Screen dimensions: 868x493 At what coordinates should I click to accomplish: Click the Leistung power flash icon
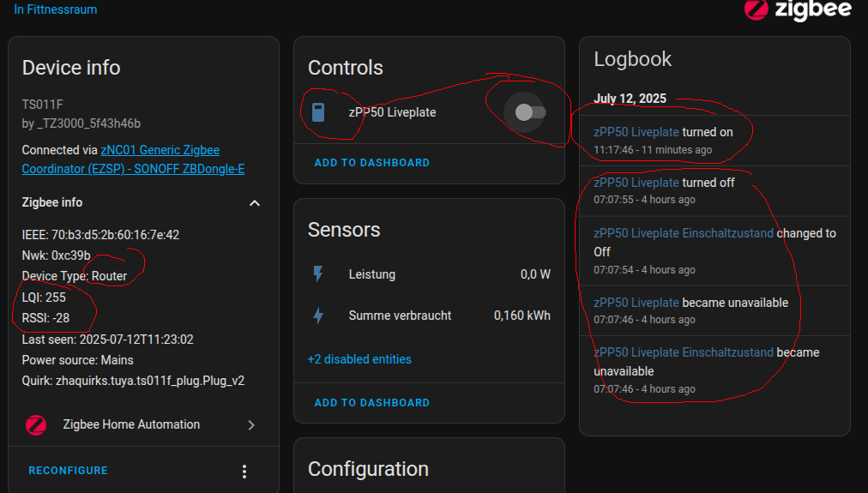(x=318, y=274)
